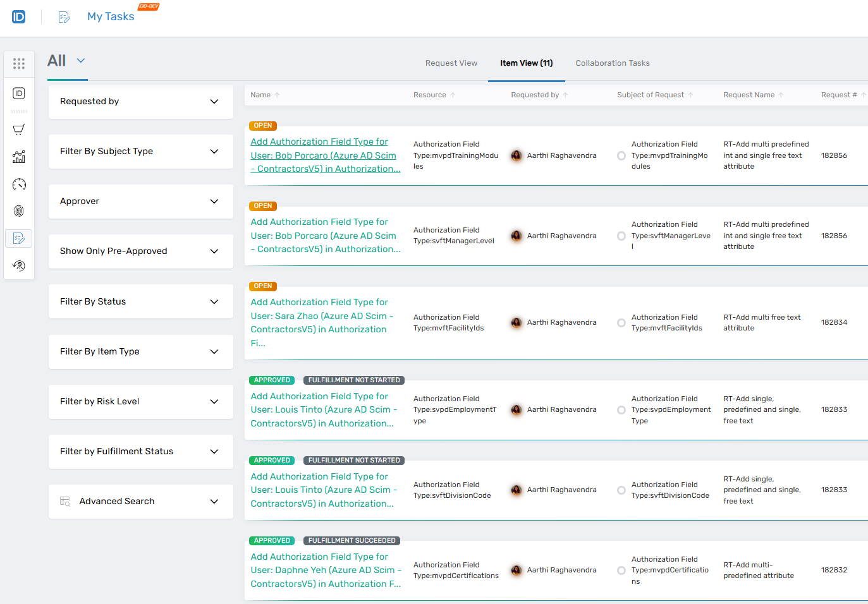Select radio button for mvftFacilityIds subject

621,322
